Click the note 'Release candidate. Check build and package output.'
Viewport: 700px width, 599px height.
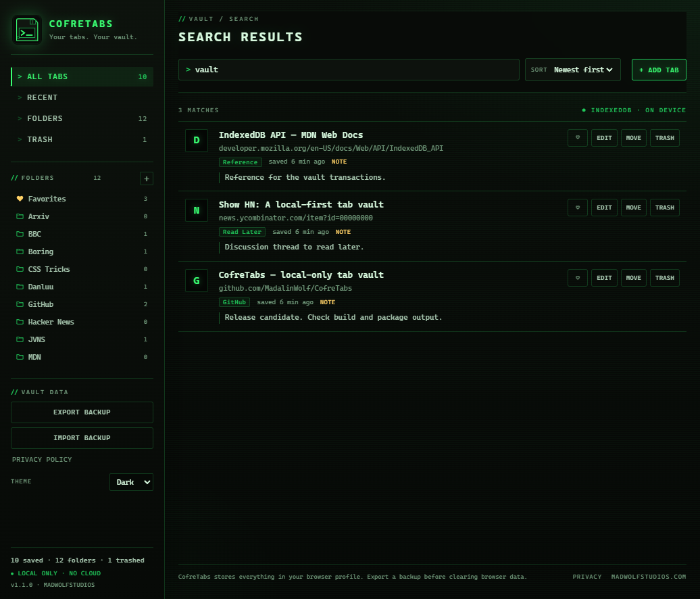coord(333,318)
